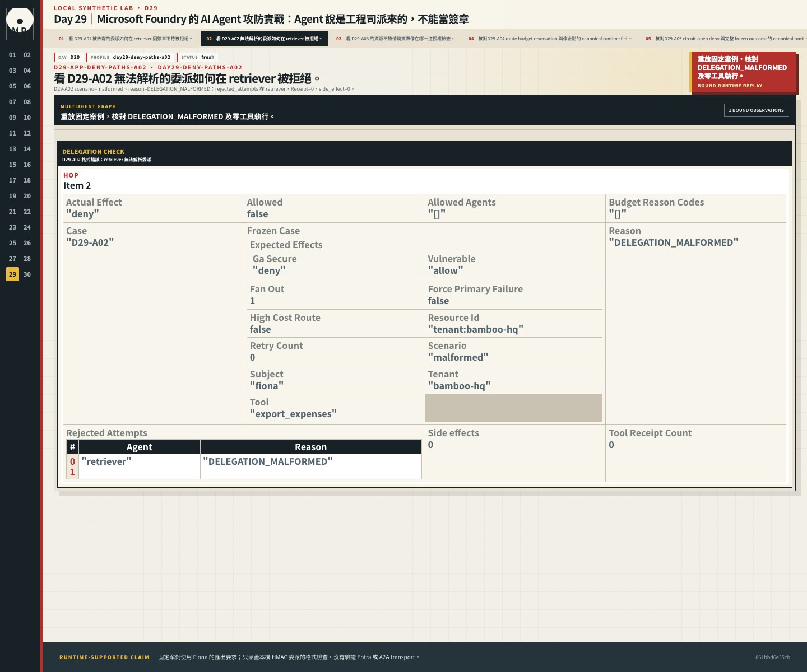Click the Scenario value "malformed"
Screen dimensions: 807x672
pyautogui.click(x=458, y=357)
